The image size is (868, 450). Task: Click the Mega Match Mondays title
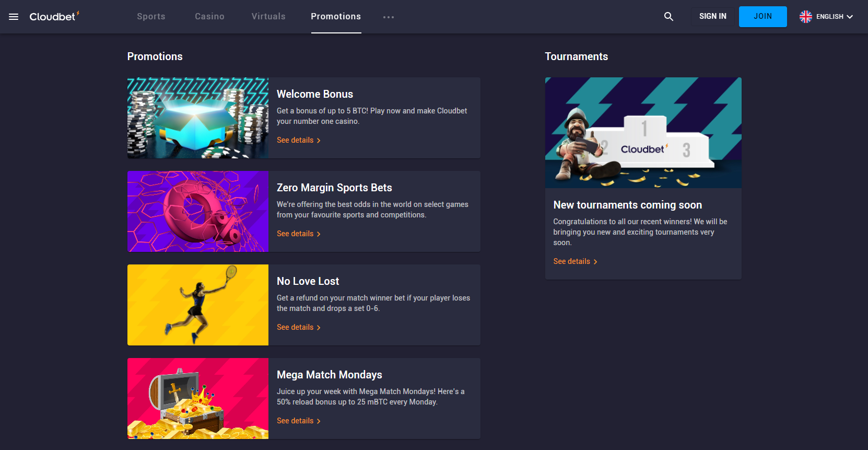330,375
